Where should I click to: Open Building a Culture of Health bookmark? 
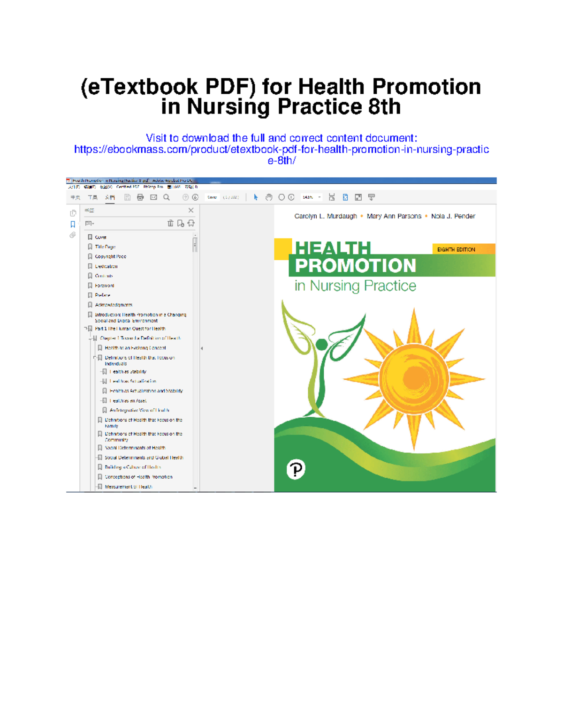coord(133,467)
